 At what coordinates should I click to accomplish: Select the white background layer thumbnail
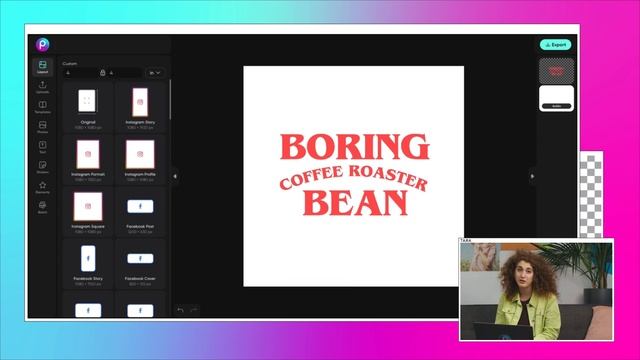[x=556, y=98]
